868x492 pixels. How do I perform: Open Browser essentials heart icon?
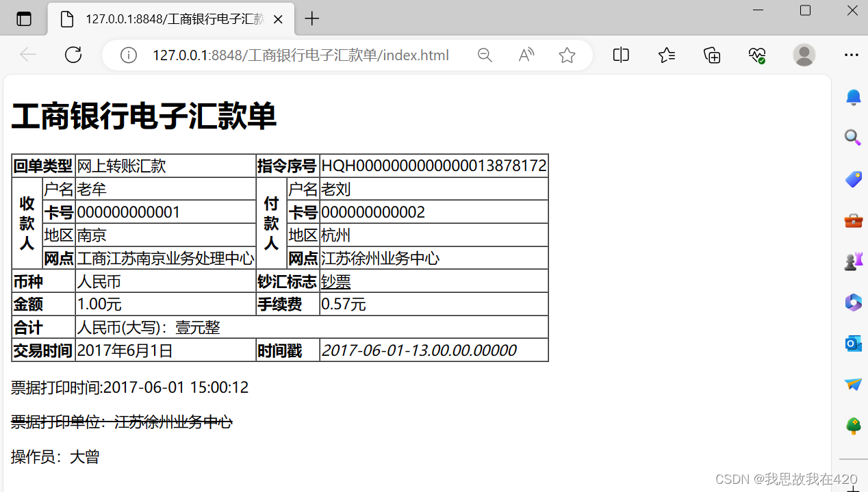coord(756,55)
